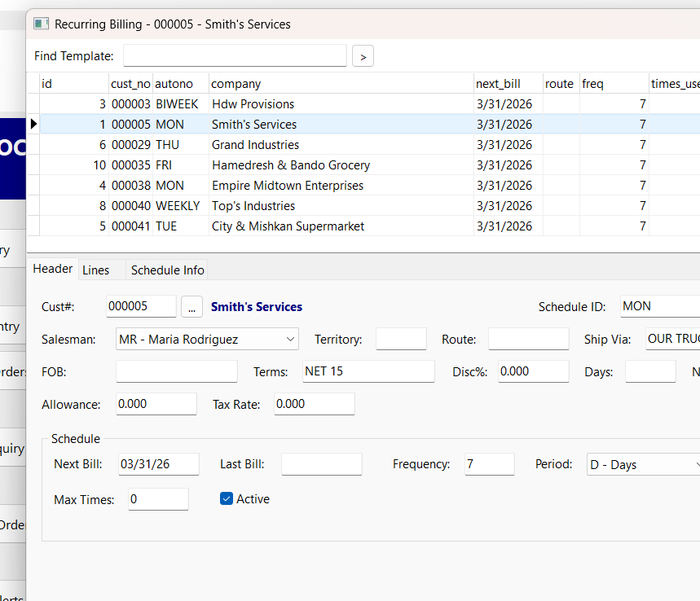
Task: Click the Find Template search arrow button
Action: coord(363,56)
